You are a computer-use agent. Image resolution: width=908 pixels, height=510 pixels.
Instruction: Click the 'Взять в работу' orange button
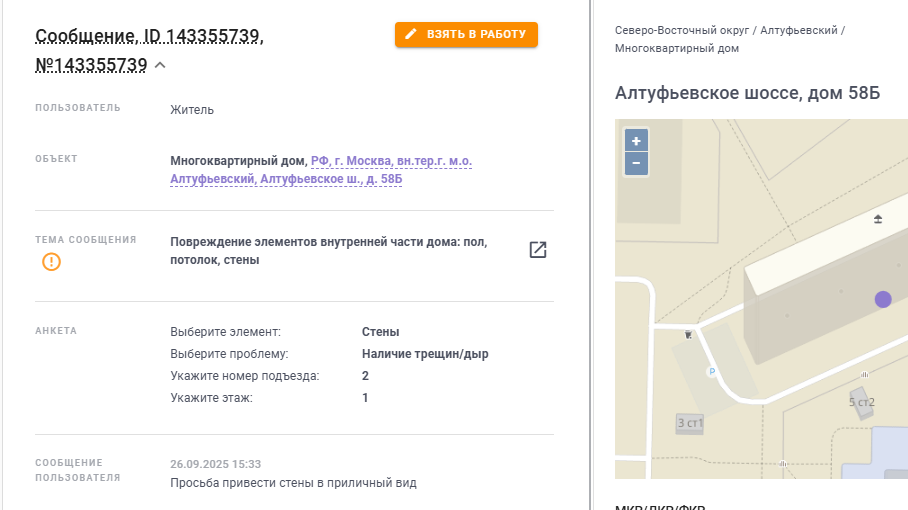tap(466, 34)
